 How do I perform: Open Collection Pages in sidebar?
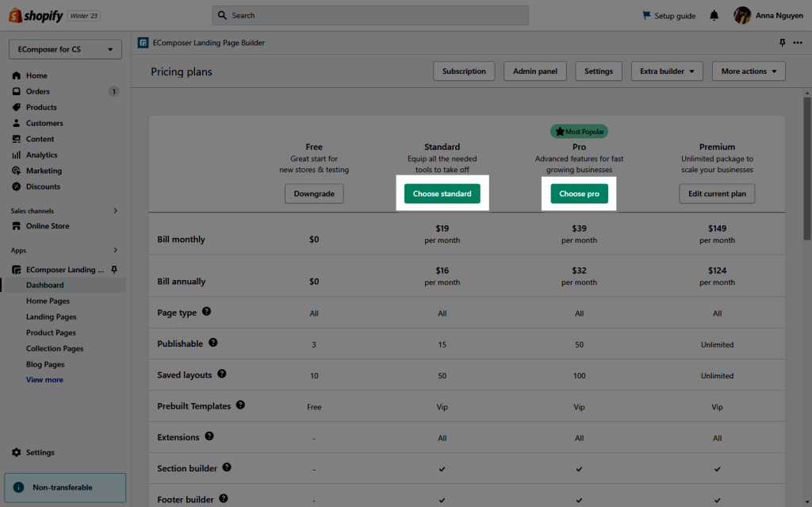click(x=55, y=349)
